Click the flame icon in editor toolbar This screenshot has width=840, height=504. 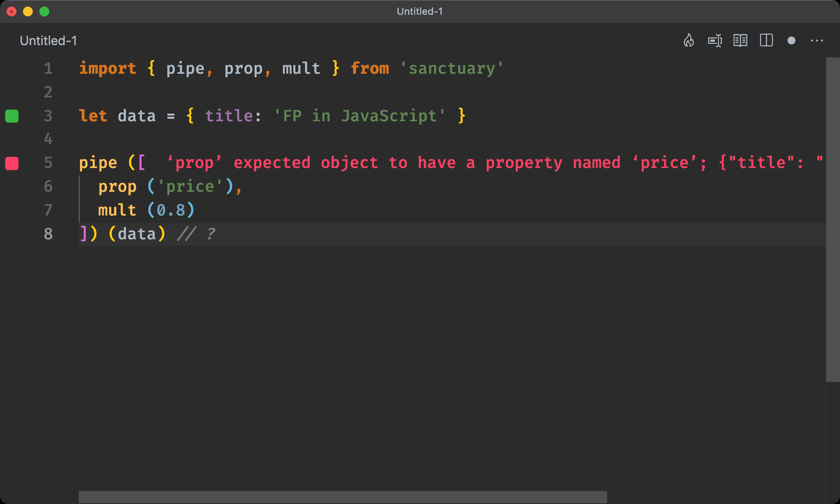689,41
